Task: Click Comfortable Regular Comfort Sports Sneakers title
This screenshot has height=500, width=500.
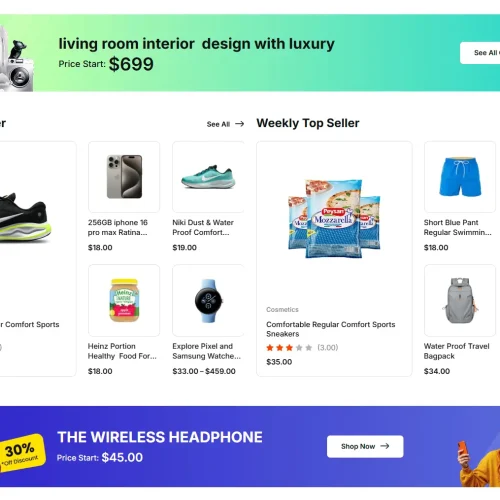Action: (x=330, y=329)
